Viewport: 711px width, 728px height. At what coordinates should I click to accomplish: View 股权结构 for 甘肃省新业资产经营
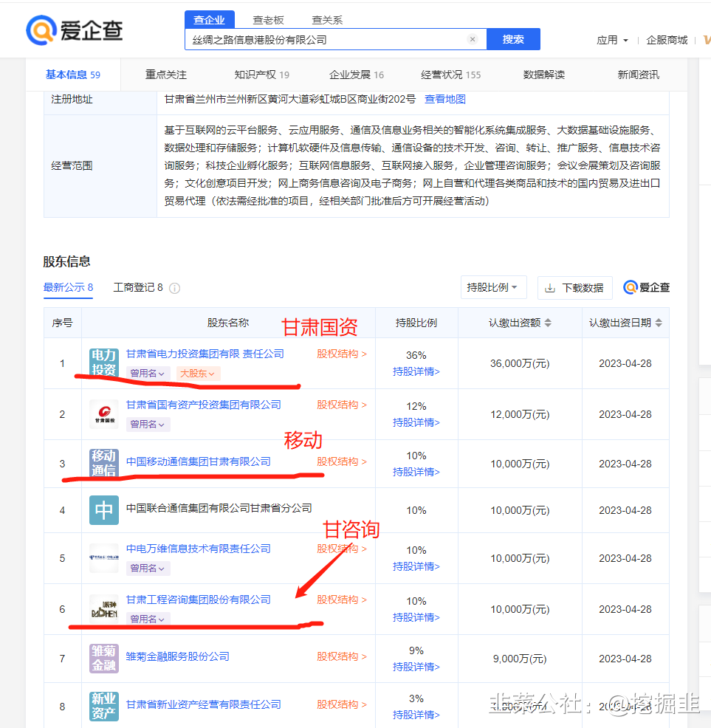click(x=342, y=704)
